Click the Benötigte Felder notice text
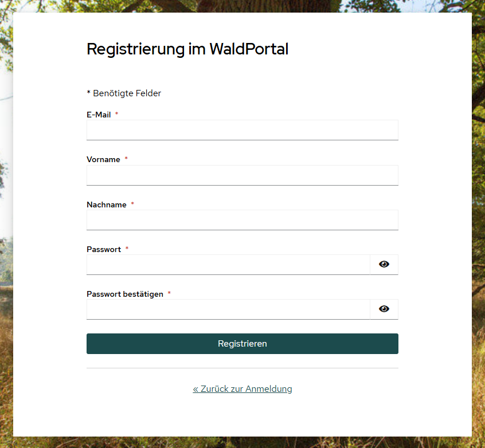Viewport: 485px width, 448px height. [x=124, y=93]
